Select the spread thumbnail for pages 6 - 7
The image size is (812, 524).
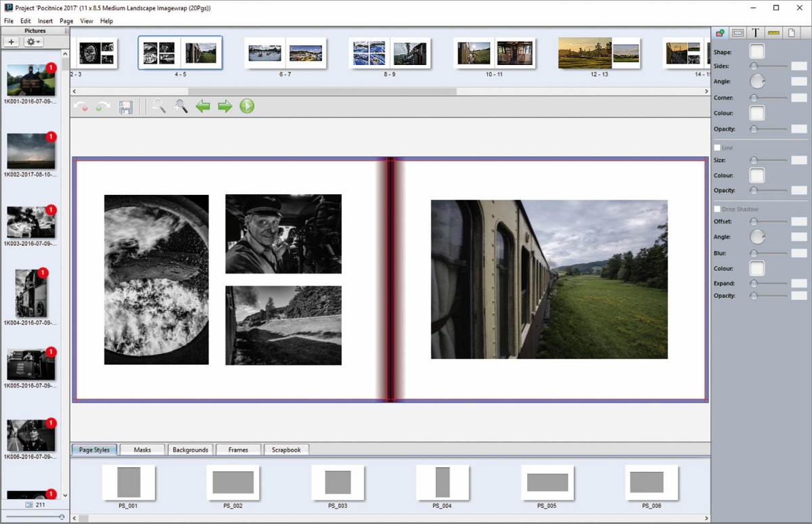pyautogui.click(x=286, y=53)
